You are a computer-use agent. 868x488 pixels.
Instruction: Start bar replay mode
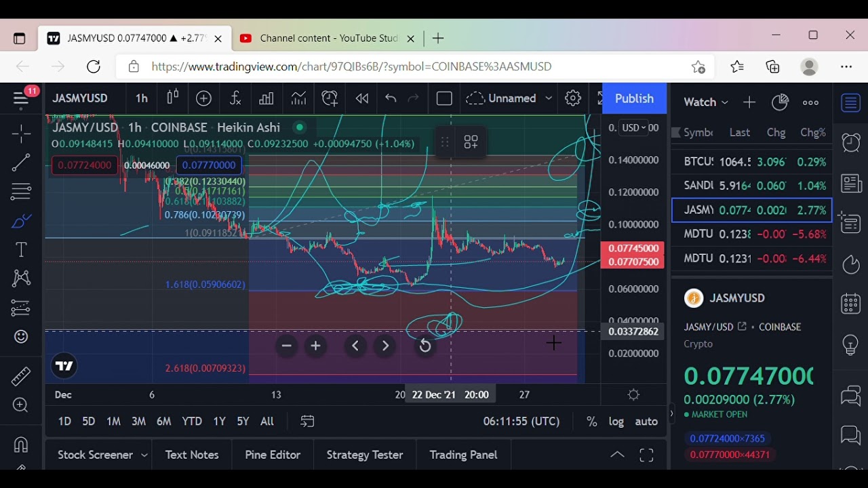click(x=362, y=99)
